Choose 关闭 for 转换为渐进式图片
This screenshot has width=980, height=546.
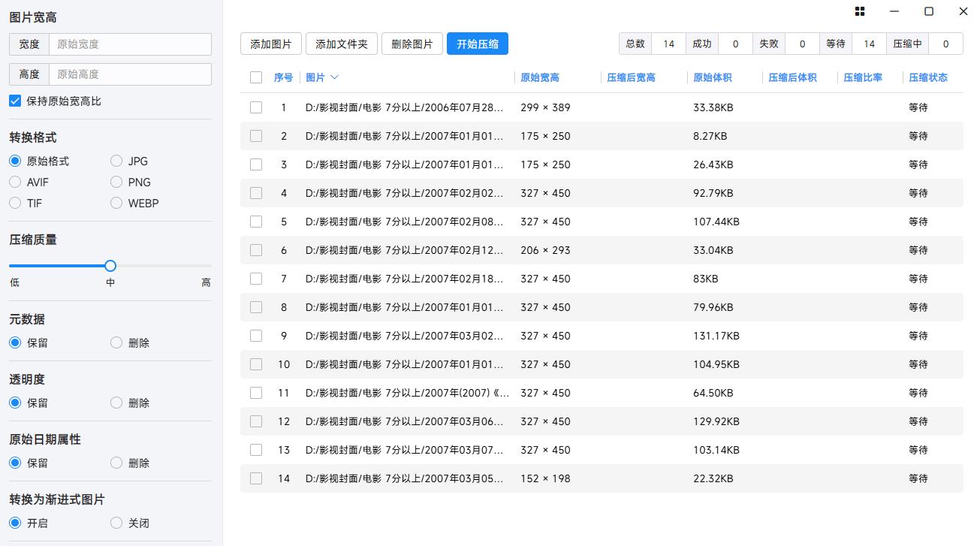coord(116,523)
